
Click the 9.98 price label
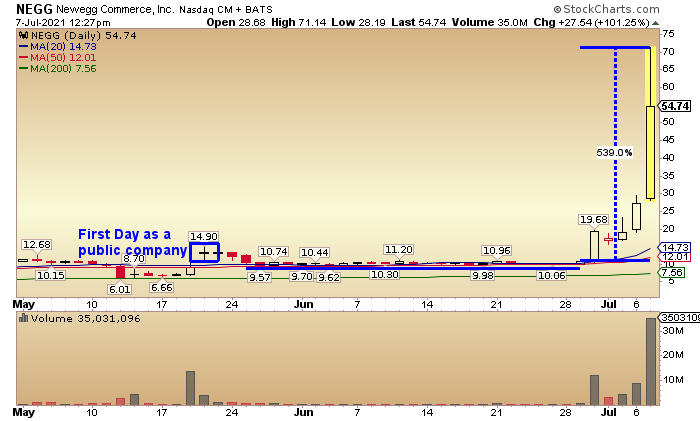(483, 275)
